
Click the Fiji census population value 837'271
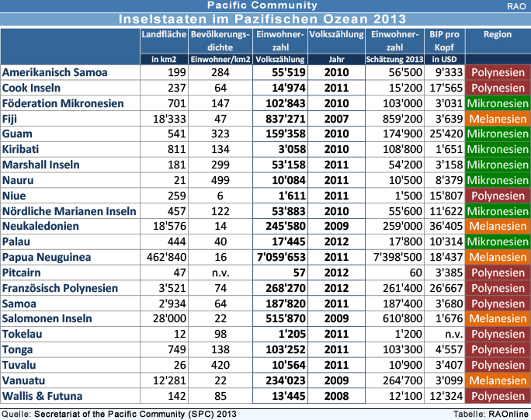click(279, 119)
